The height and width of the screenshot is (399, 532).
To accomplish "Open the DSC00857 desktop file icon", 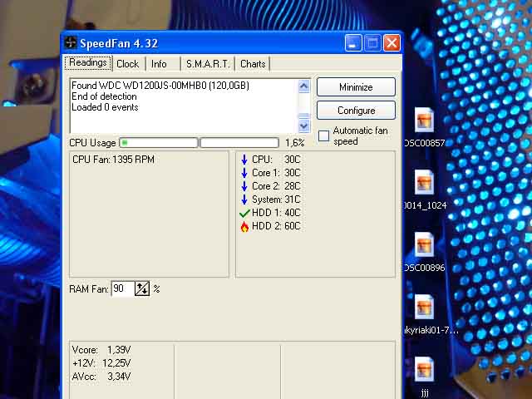I will pyautogui.click(x=424, y=120).
